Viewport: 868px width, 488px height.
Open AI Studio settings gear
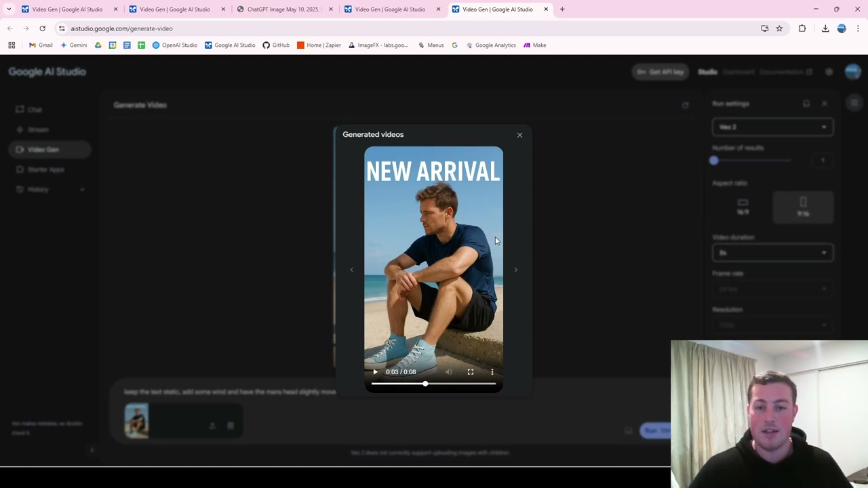pos(829,72)
